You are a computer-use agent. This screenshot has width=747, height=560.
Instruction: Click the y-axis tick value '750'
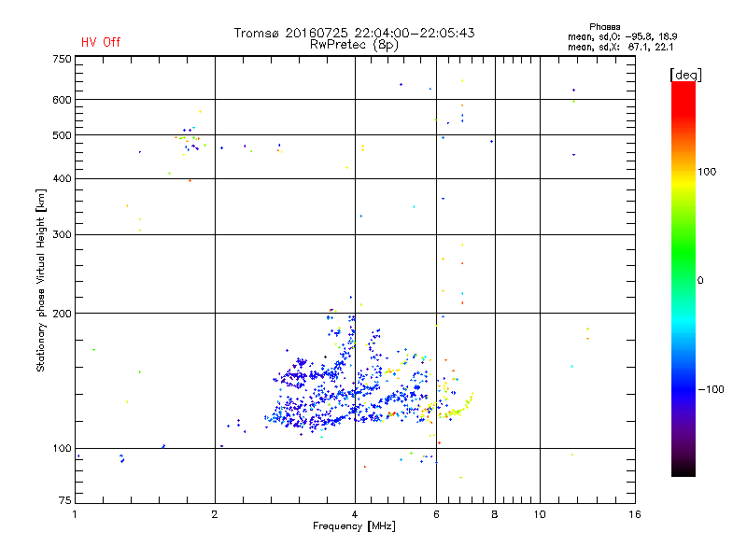(x=62, y=59)
